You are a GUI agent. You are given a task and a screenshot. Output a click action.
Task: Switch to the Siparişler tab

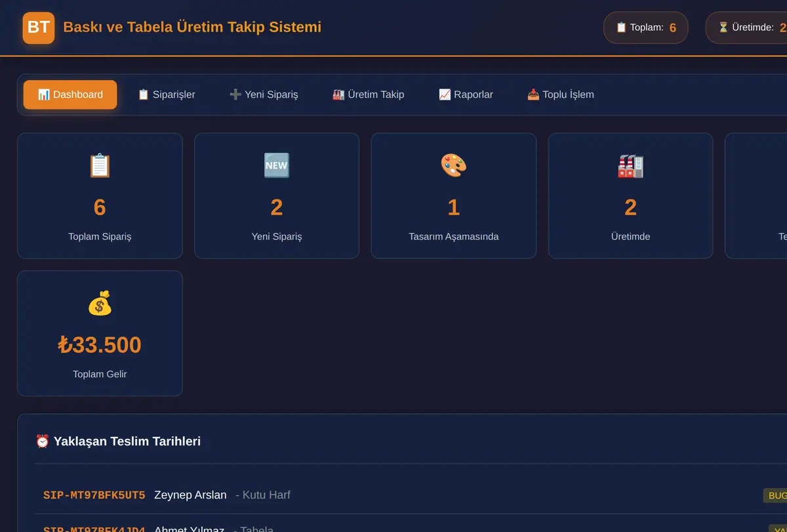pyautogui.click(x=167, y=94)
